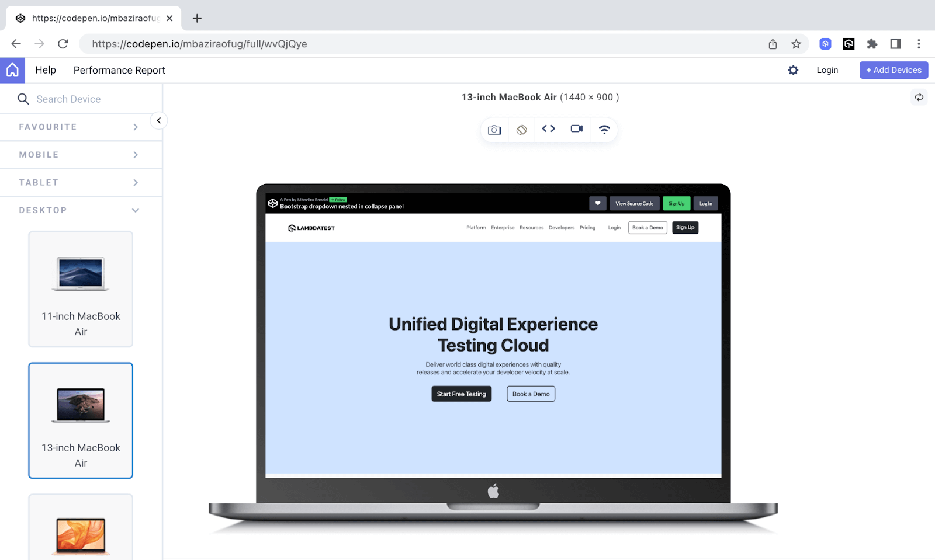Click the CodePen logo in preview
The width and height of the screenshot is (935, 560).
[272, 203]
